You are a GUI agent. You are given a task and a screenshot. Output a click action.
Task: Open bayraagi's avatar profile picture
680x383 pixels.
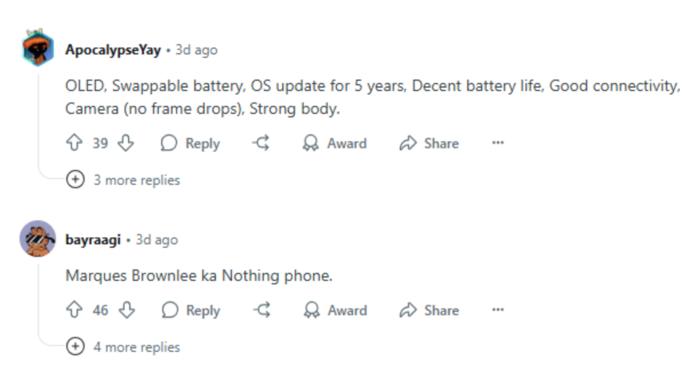pos(38,239)
